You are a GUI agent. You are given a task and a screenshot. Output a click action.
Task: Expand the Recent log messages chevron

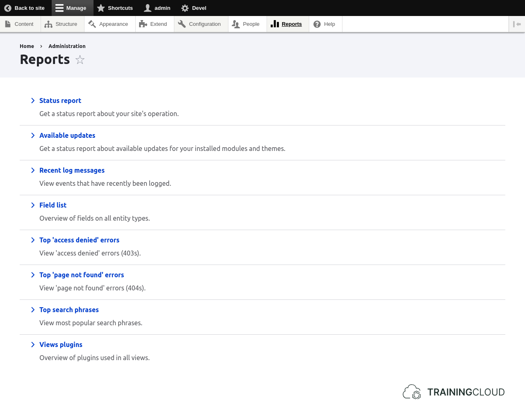[x=33, y=170]
